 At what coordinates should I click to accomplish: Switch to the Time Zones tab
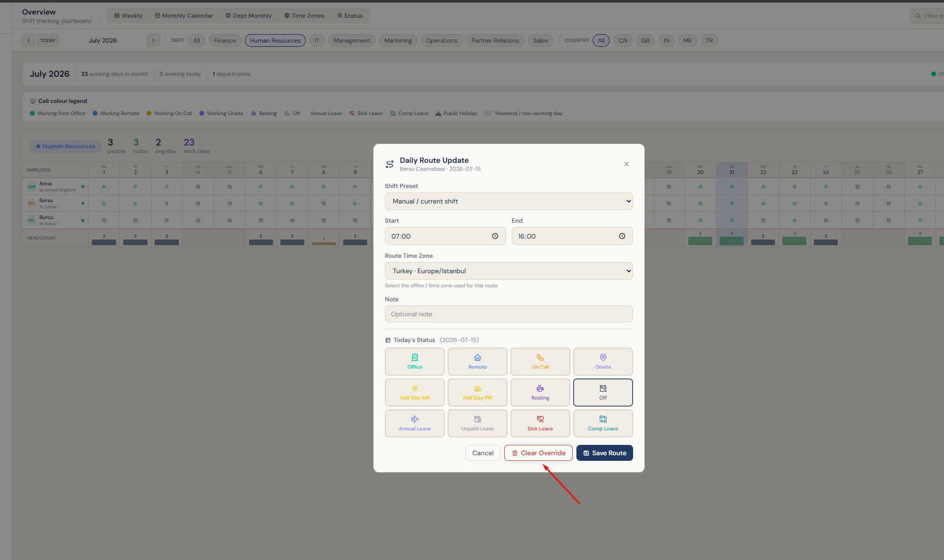click(304, 15)
